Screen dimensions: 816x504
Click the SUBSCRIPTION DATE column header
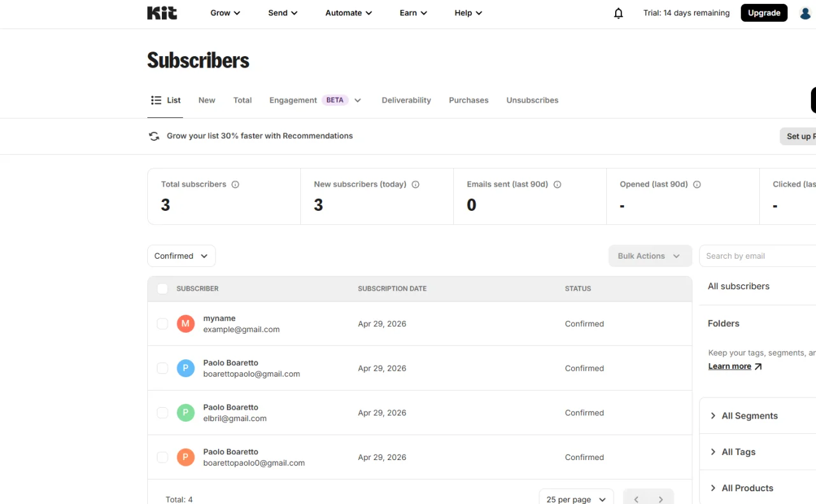[392, 289]
